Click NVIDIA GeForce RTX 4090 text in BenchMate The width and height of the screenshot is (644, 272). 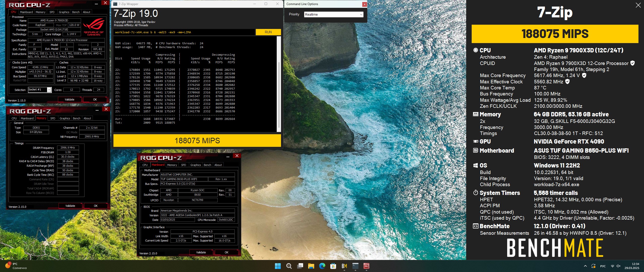pyautogui.click(x=569, y=142)
